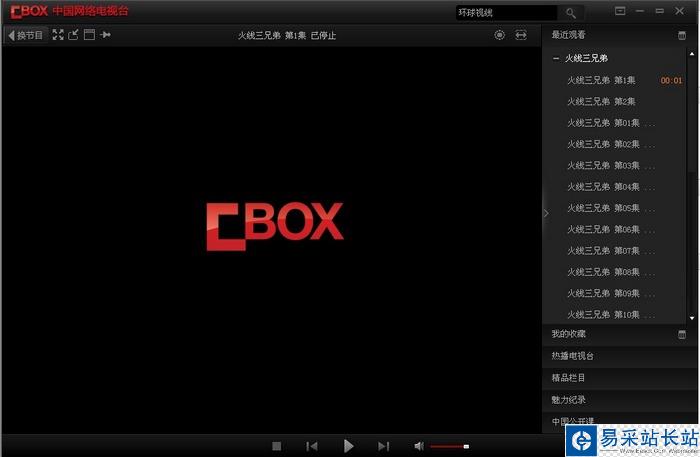Open the 魅力纪录 section
The height and width of the screenshot is (457, 700).
point(568,400)
